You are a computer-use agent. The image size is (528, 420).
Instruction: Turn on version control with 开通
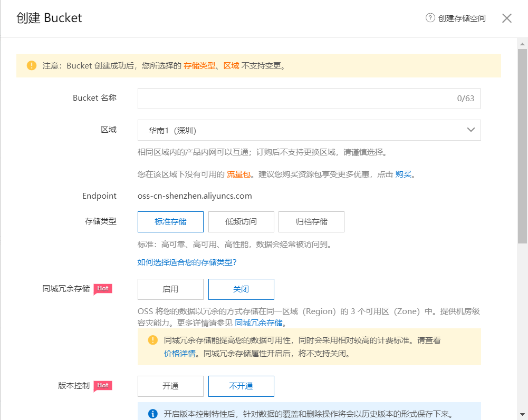pyautogui.click(x=170, y=386)
